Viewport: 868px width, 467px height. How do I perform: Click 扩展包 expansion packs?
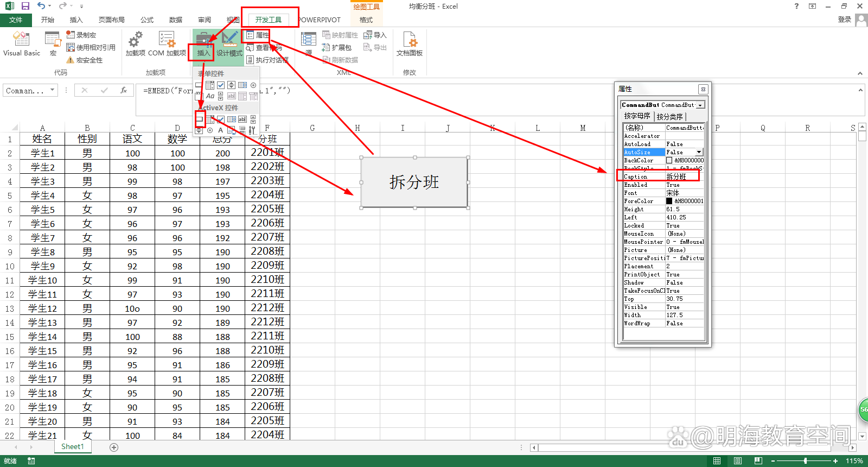pos(337,47)
